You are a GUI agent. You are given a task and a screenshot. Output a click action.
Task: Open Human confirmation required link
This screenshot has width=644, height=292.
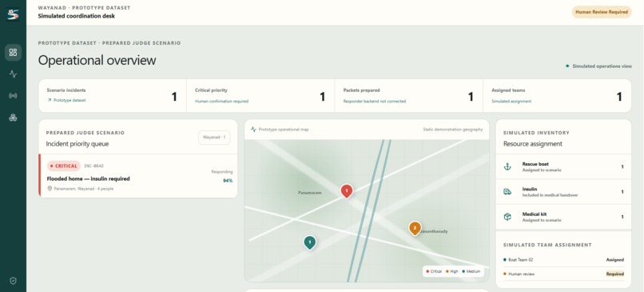(222, 101)
